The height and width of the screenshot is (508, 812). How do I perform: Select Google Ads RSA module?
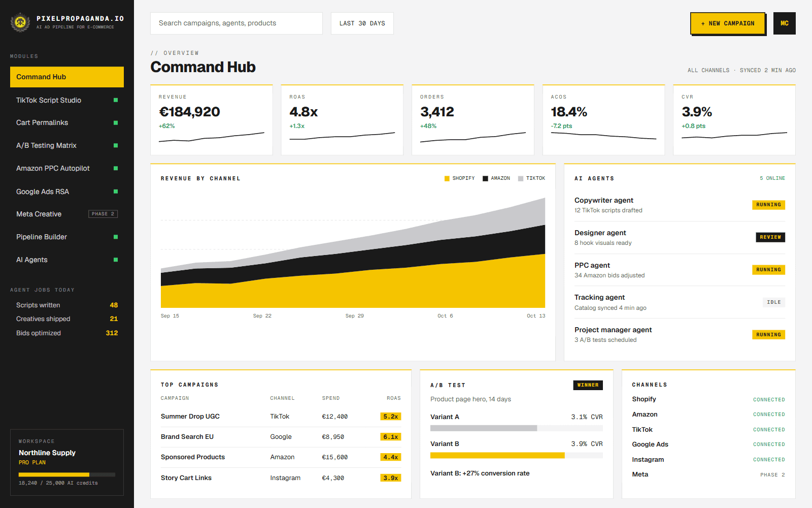pos(67,192)
